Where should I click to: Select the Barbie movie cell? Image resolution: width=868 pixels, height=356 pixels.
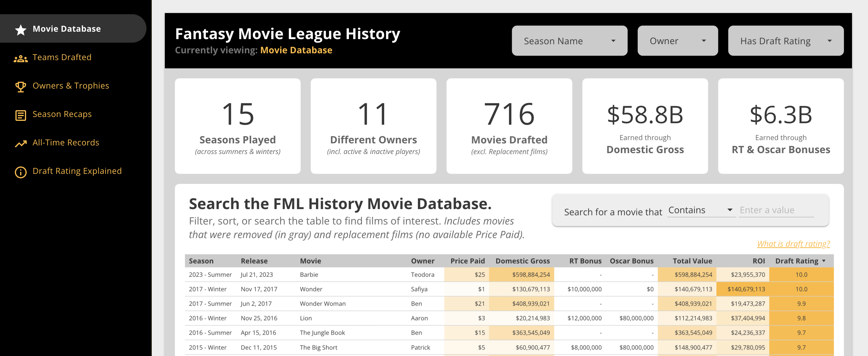coord(309,275)
